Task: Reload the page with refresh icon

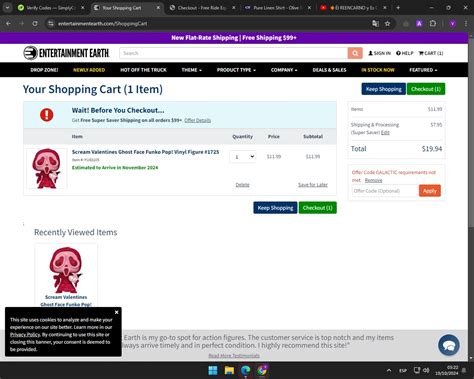Action: [35, 23]
